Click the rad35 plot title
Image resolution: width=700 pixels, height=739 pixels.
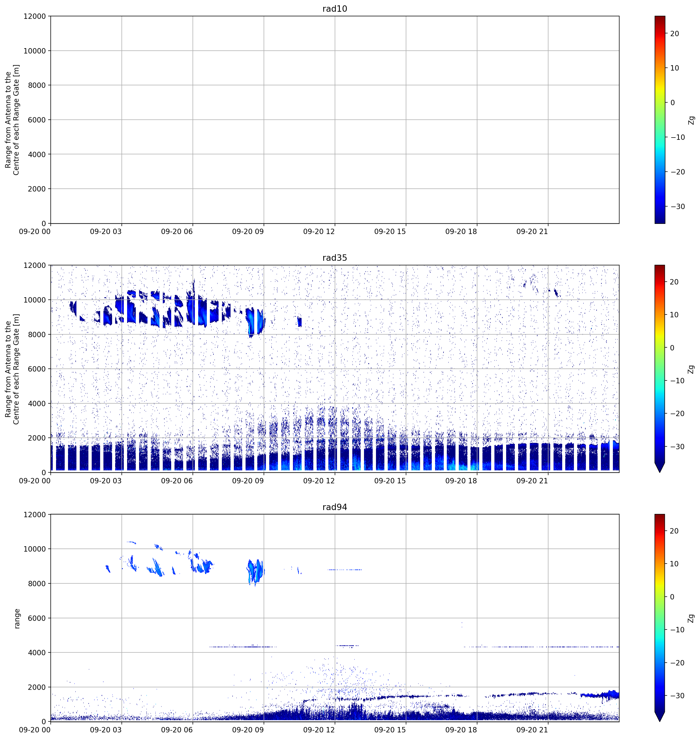(335, 258)
